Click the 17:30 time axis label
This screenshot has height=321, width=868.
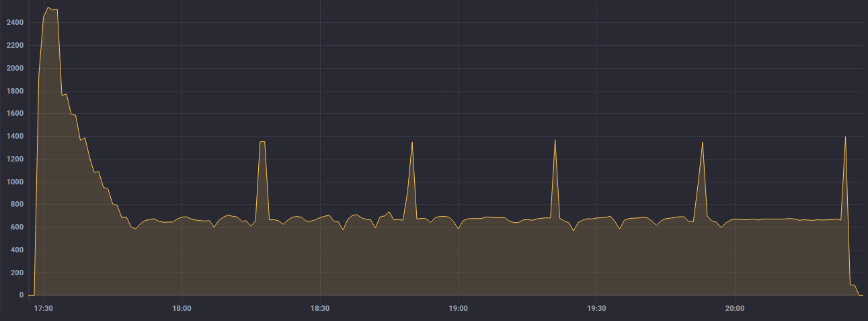point(44,309)
